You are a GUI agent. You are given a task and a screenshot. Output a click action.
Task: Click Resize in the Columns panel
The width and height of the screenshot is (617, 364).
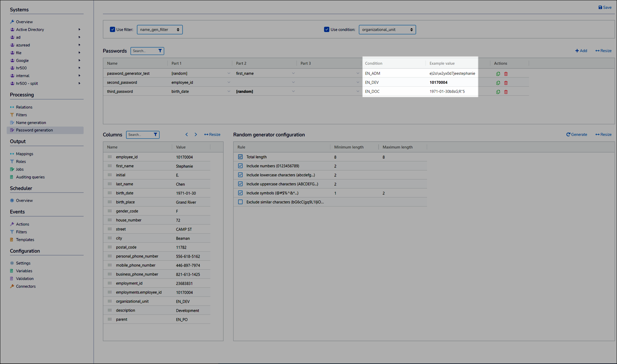[x=212, y=135]
